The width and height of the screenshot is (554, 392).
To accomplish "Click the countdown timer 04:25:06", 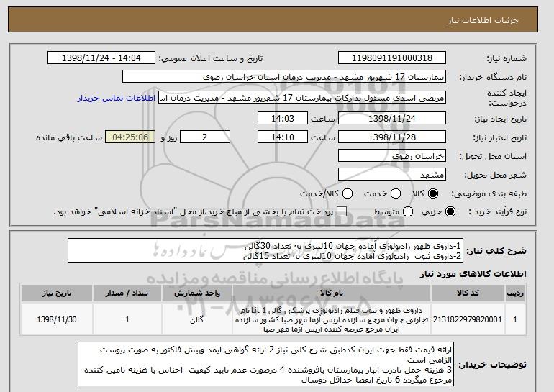I will click(x=130, y=137).
